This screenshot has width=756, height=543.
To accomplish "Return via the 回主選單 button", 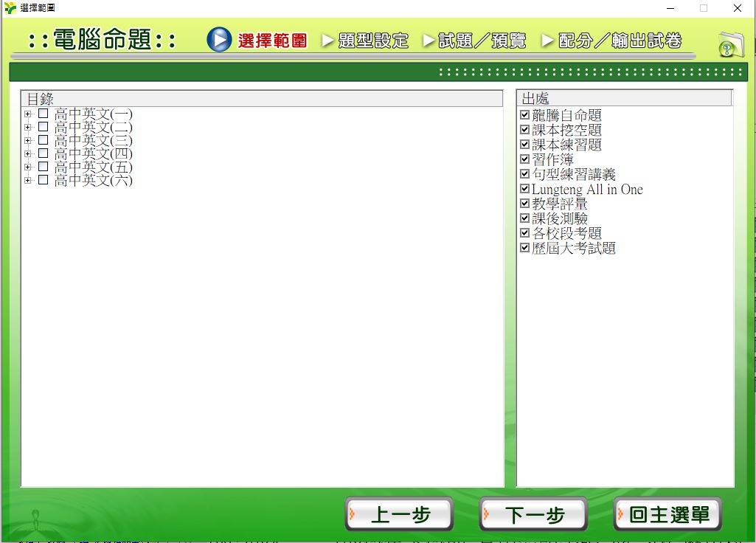I will [667, 514].
